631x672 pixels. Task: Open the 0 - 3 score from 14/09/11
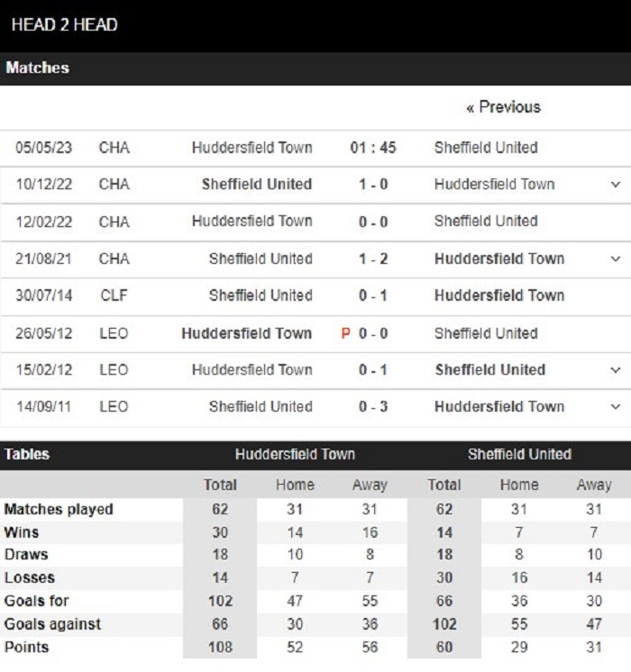click(373, 407)
